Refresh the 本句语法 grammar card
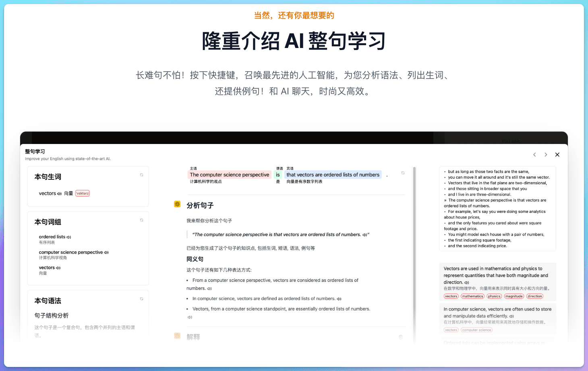The height and width of the screenshot is (371, 588). coord(142,299)
